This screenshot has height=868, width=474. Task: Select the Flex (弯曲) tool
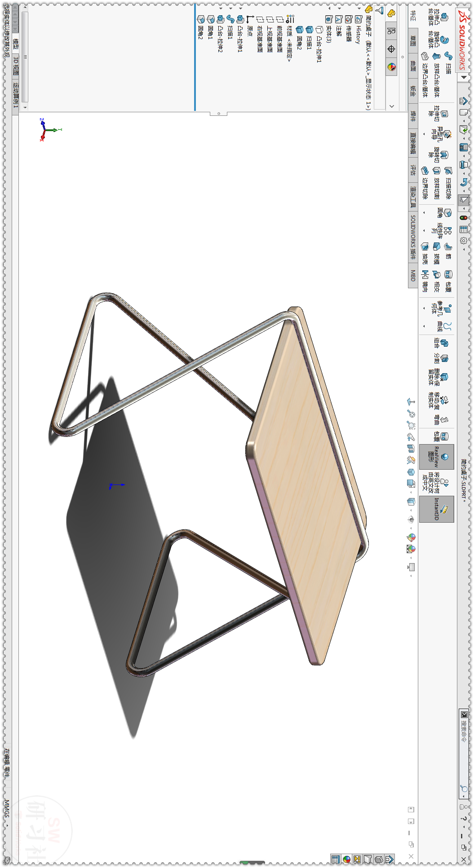point(441,419)
